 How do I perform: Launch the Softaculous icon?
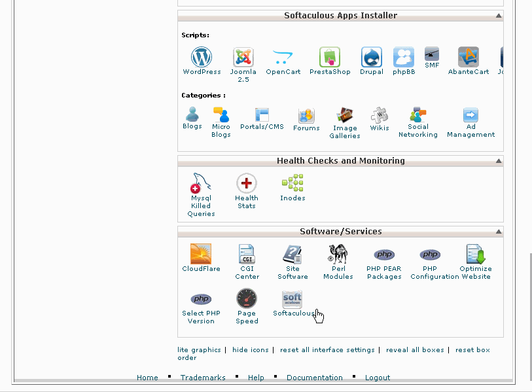click(x=292, y=298)
